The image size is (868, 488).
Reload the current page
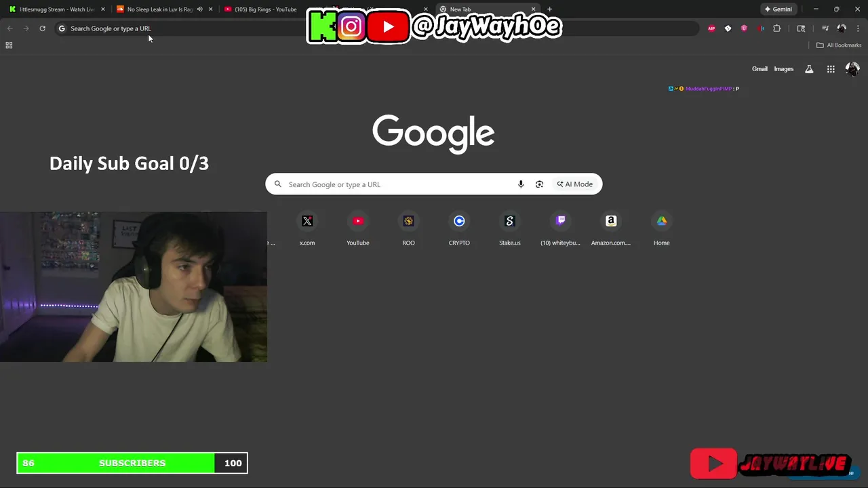pos(42,28)
